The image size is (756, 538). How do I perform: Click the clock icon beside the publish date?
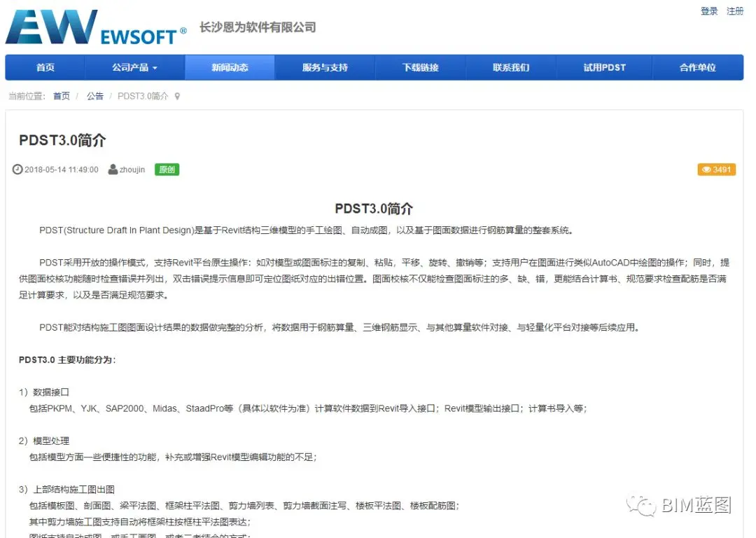tap(17, 170)
